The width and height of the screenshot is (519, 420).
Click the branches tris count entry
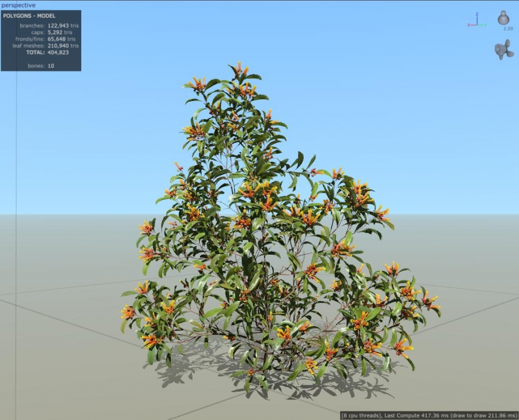click(49, 25)
